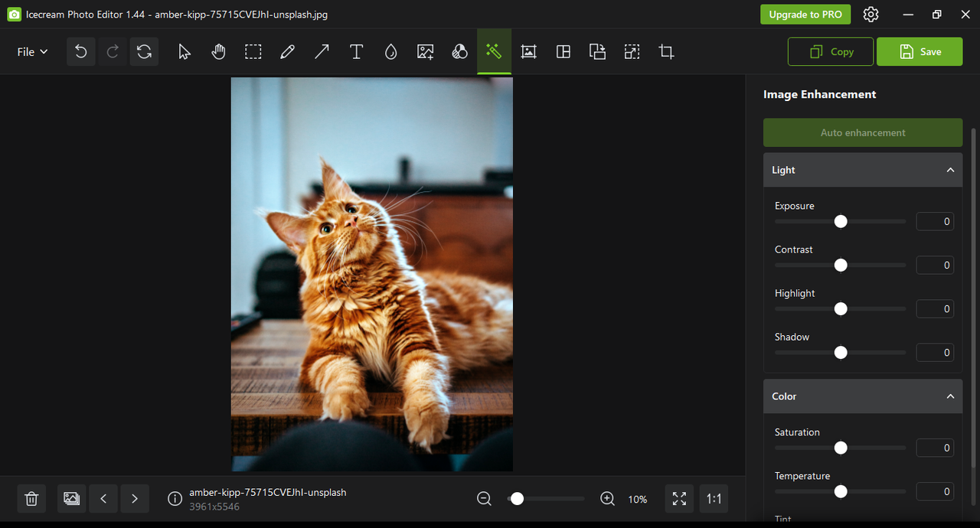The height and width of the screenshot is (528, 980).
Task: Click the Temperature value field
Action: coord(935,491)
